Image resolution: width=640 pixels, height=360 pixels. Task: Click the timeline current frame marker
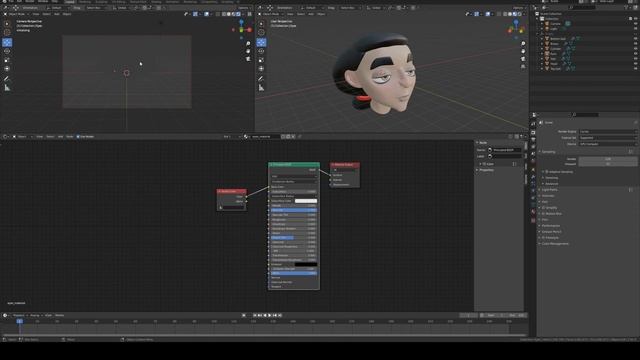(x=20, y=321)
